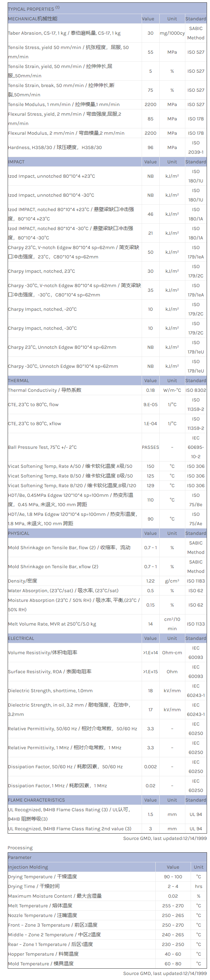Screen dimensions: 210x980
Task: Select the Tensile Modulus 2200 value cell
Action: coord(150,104)
